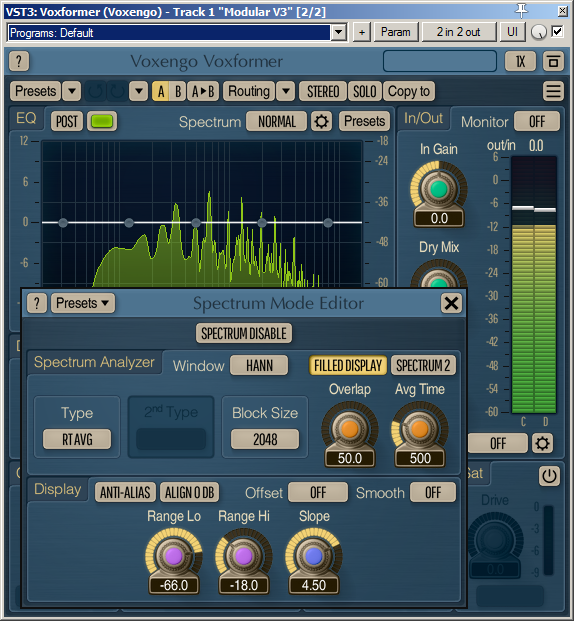This screenshot has width=574, height=621.
Task: Adjust the In Gain knob
Action: click(439, 189)
